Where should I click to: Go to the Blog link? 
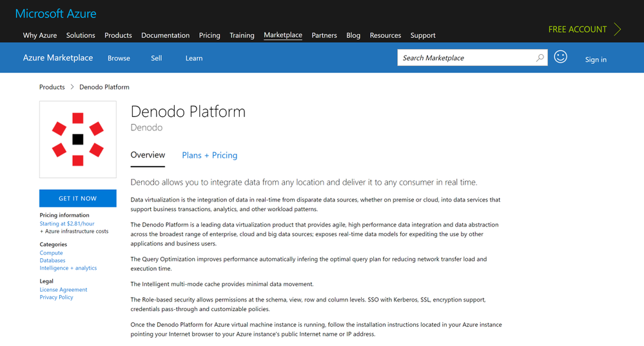coord(353,36)
